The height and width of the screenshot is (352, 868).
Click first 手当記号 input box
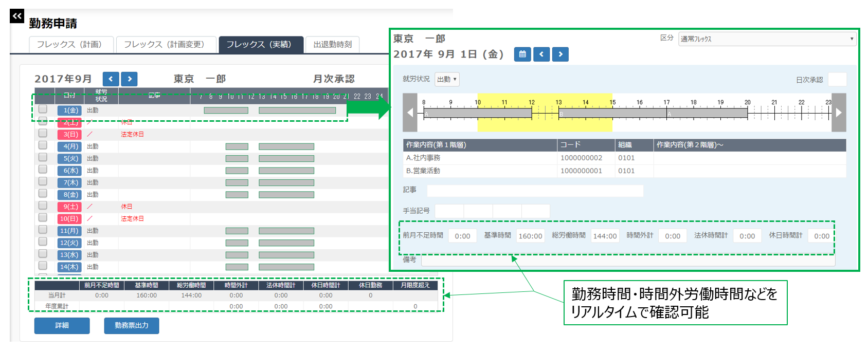449,211
